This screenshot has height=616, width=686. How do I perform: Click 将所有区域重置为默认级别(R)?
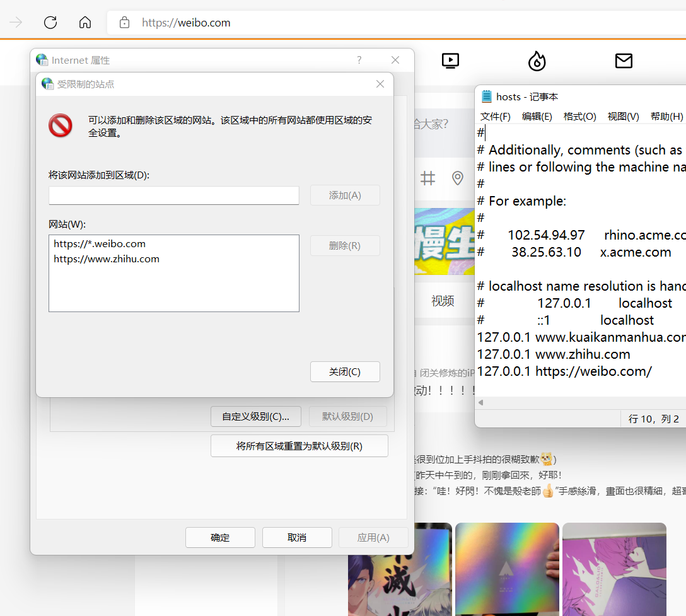click(x=299, y=446)
